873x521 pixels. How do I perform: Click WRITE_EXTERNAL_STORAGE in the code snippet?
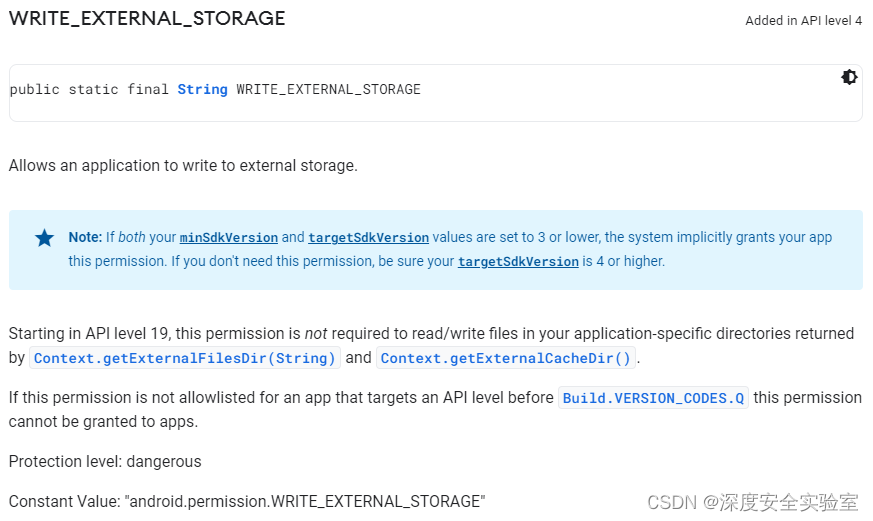pos(328,89)
